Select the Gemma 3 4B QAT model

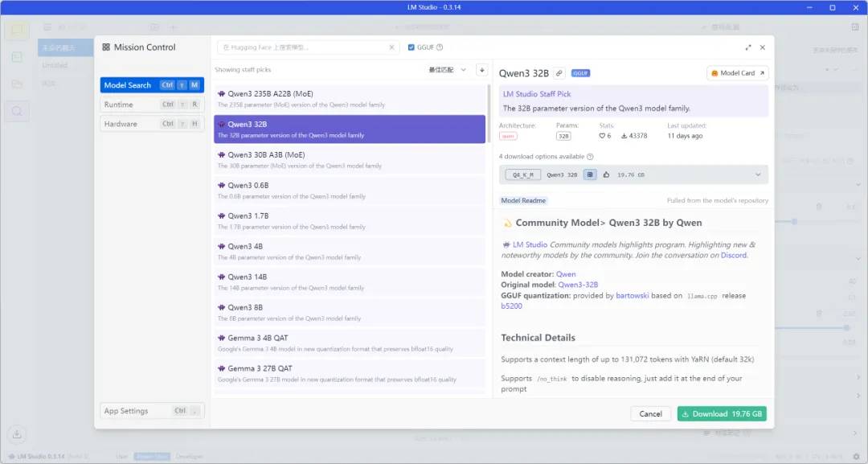350,343
